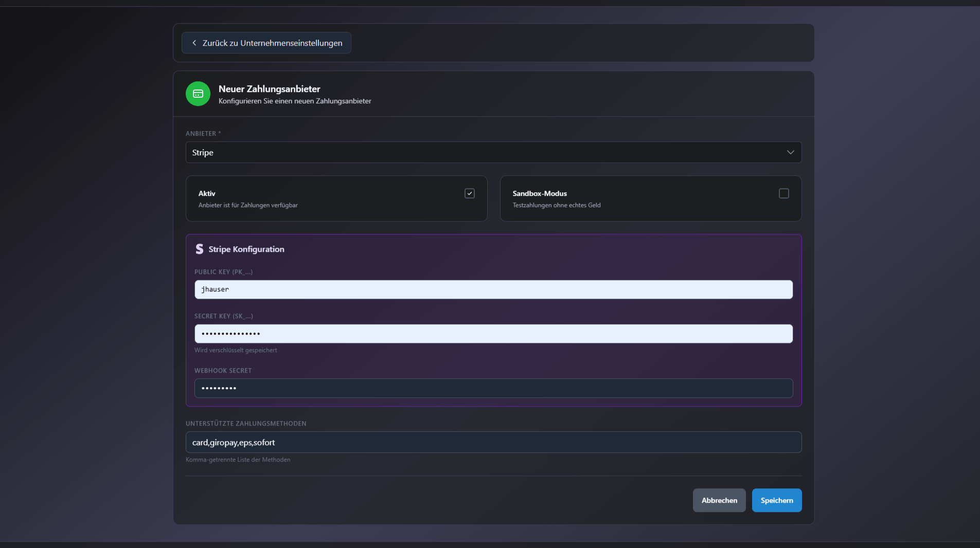Edit the Unterstützte Zahlungsmethoden field
Image resolution: width=980 pixels, height=548 pixels.
click(x=493, y=443)
